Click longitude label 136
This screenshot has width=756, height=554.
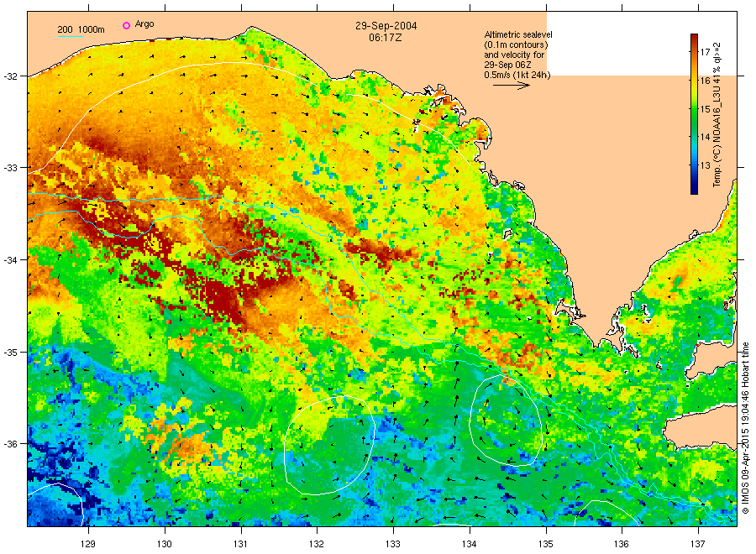point(622,545)
